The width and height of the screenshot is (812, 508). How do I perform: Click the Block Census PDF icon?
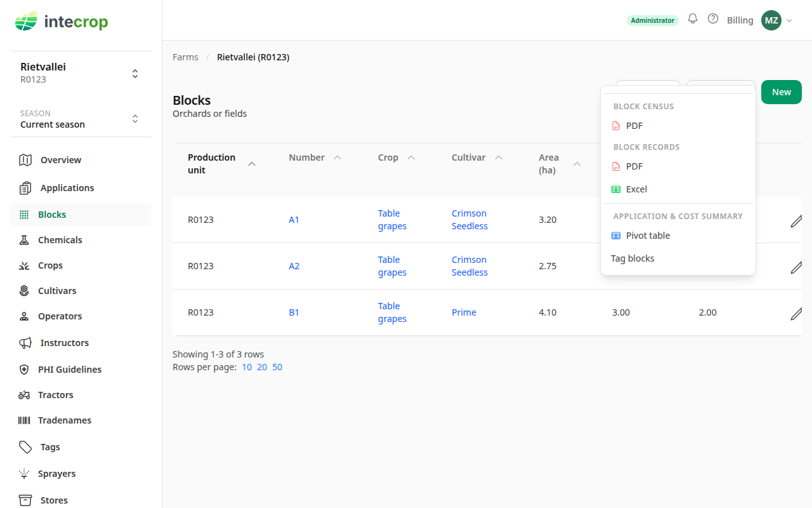pyautogui.click(x=615, y=126)
